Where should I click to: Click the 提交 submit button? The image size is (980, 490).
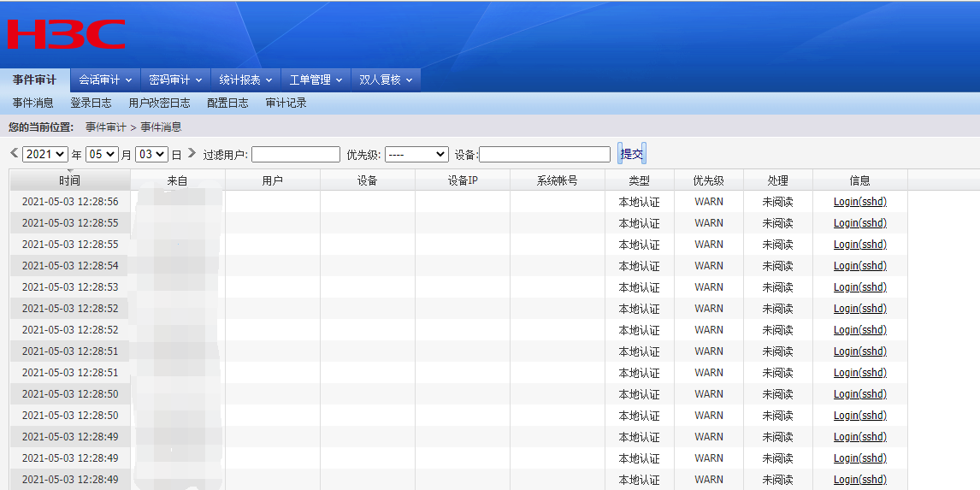632,154
